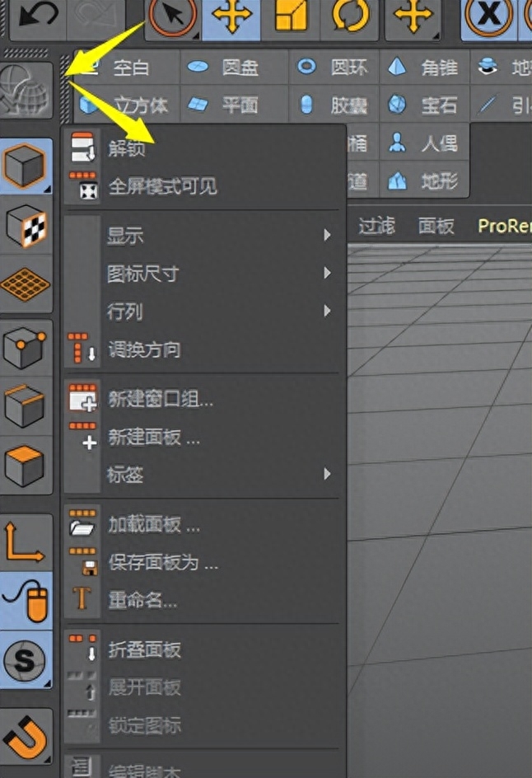Activate the Rotate tool
This screenshot has width=532, height=778.
(350, 15)
